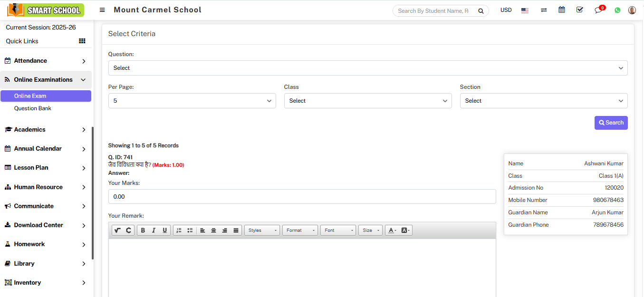Click the Your Marks input field
This screenshot has width=644, height=297.
[302, 197]
